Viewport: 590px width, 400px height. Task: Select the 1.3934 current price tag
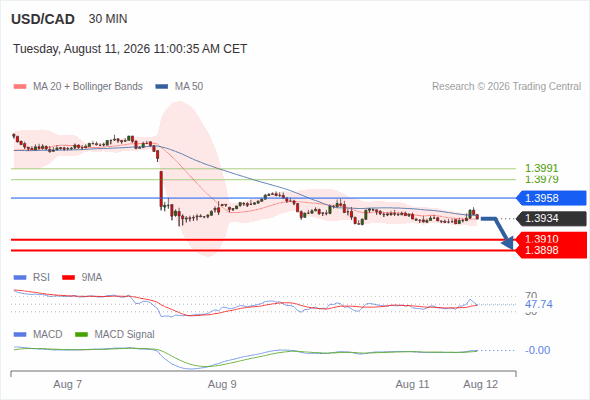pyautogui.click(x=552, y=218)
